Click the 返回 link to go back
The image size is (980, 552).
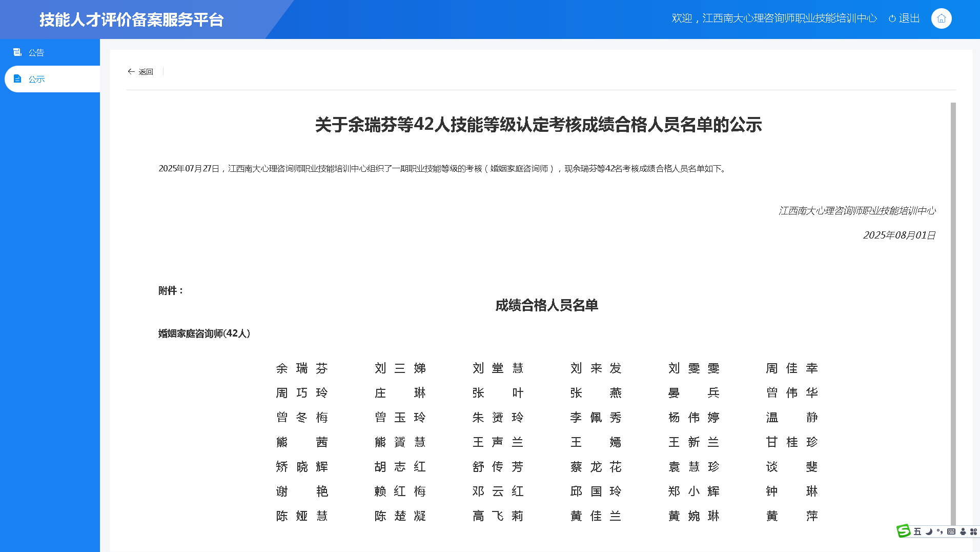pyautogui.click(x=146, y=72)
